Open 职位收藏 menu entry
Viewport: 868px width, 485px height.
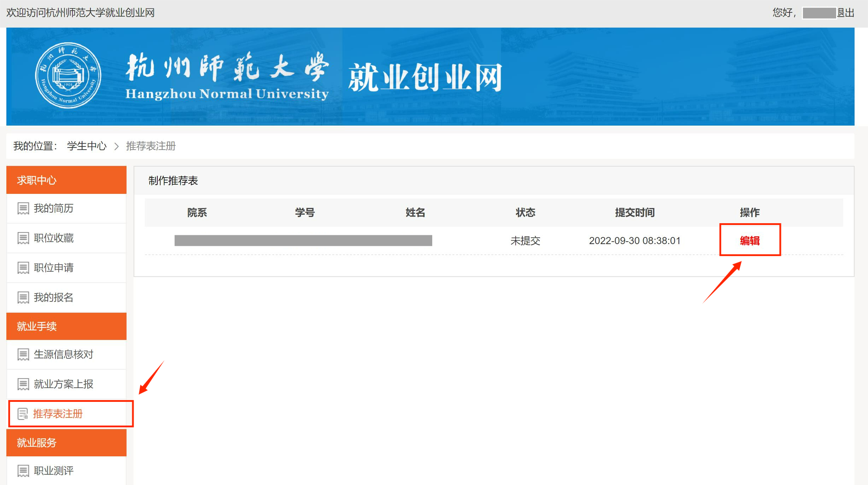pyautogui.click(x=54, y=238)
